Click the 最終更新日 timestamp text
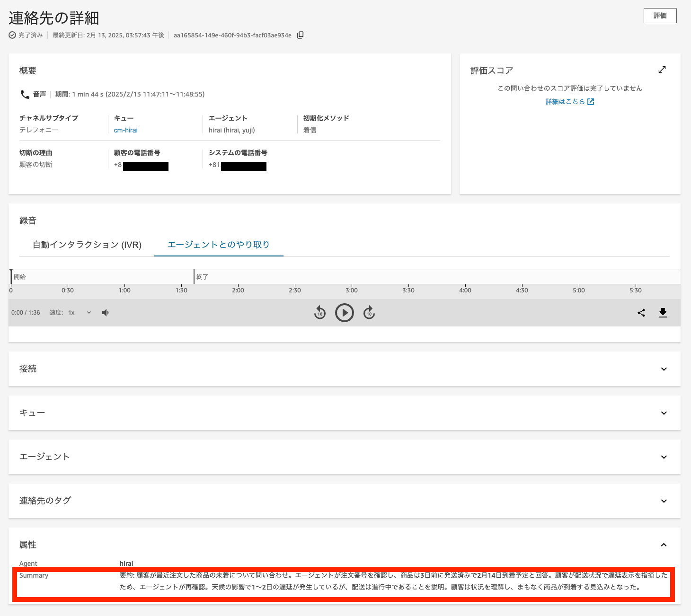 (x=108, y=35)
